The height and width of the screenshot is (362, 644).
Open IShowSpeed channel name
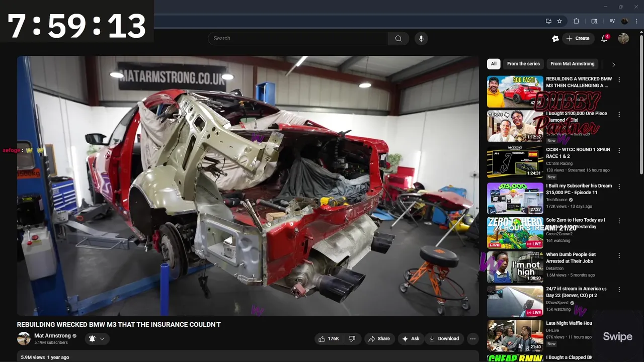[x=557, y=303]
